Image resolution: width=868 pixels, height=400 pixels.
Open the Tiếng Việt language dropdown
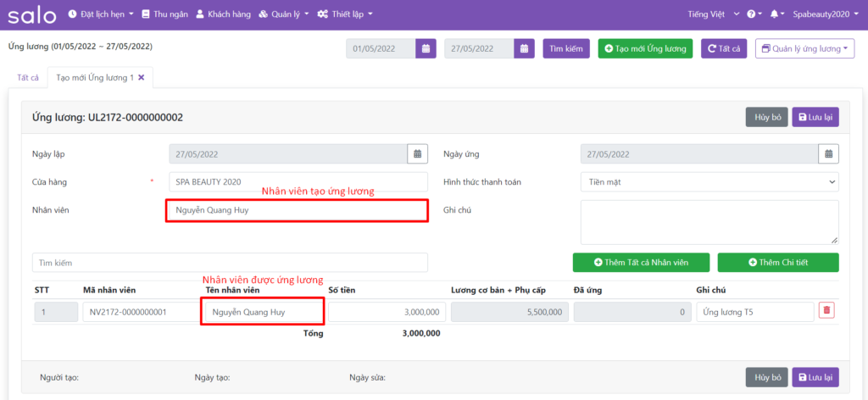pyautogui.click(x=715, y=14)
